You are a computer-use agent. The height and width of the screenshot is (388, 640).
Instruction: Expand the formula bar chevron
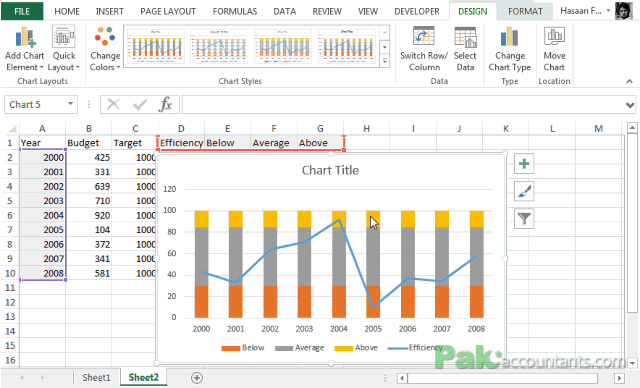pyautogui.click(x=630, y=105)
